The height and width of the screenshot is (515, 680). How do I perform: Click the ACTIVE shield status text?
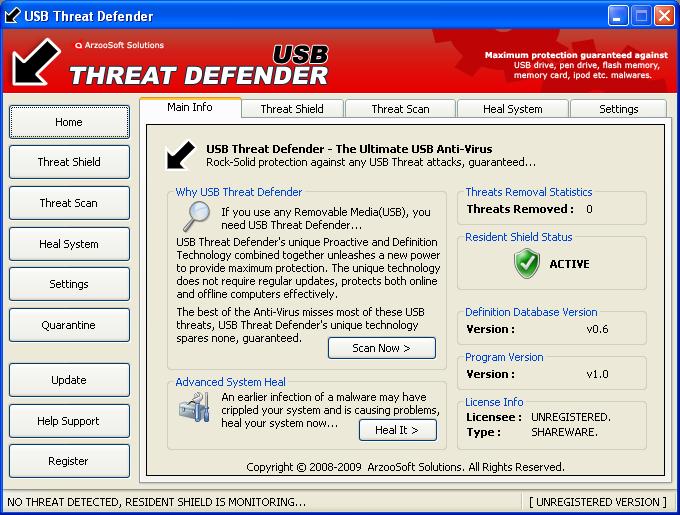(x=569, y=264)
